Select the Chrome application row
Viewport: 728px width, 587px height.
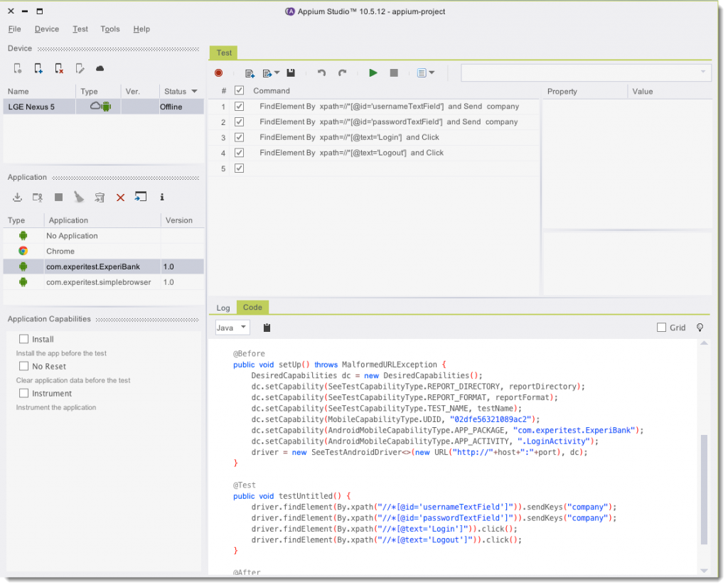[x=104, y=251]
